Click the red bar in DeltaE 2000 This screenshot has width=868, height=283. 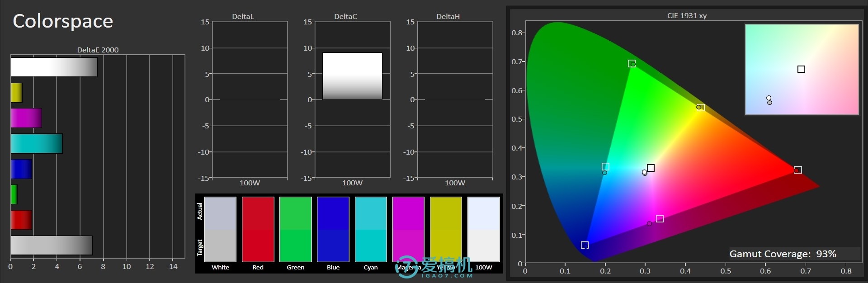tap(21, 220)
